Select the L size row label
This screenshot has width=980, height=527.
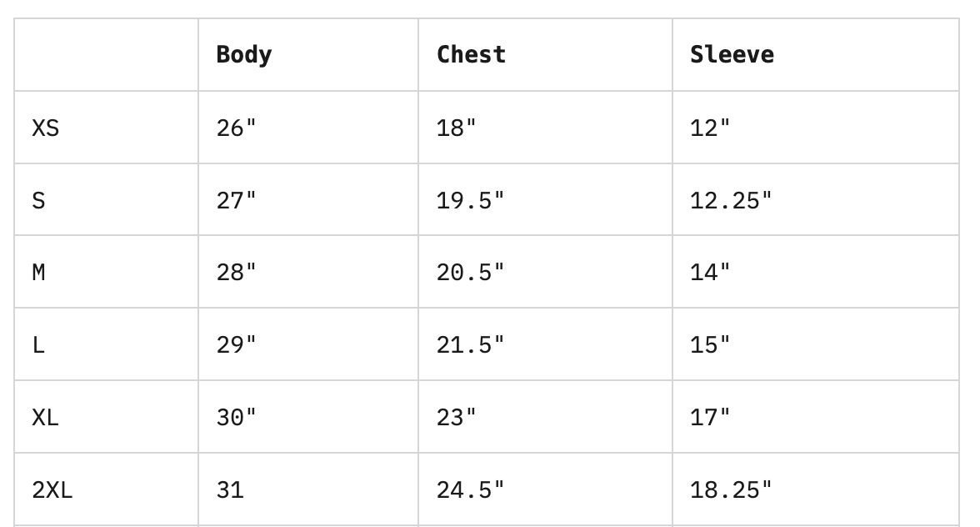click(38, 345)
